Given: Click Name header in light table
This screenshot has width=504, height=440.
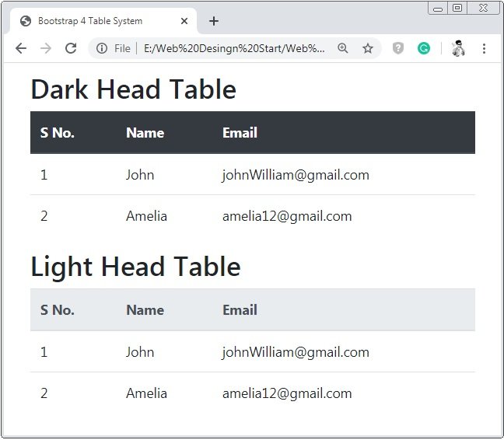Looking at the screenshot, I should coord(145,310).
